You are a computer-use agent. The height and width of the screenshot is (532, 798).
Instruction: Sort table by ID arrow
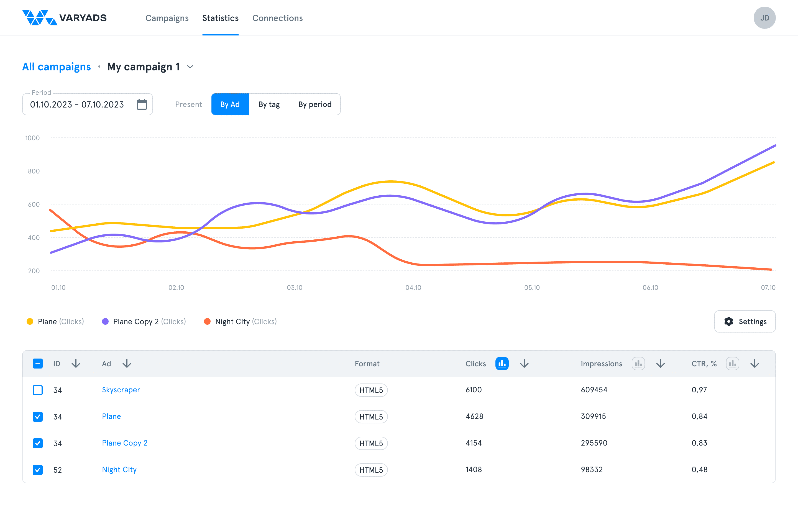click(x=76, y=364)
